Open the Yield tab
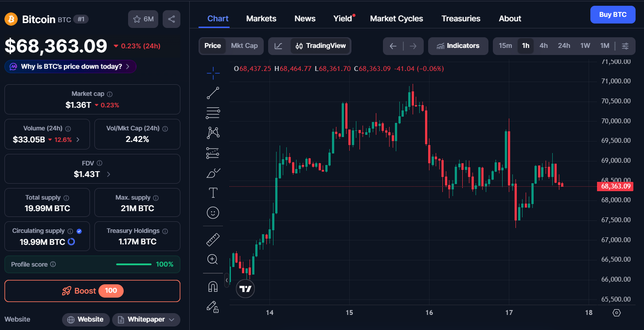644x330 pixels. coord(343,19)
